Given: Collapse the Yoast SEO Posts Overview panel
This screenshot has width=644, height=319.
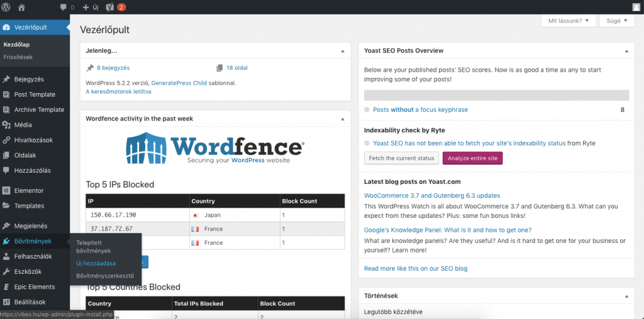Looking at the screenshot, I should pos(626,51).
